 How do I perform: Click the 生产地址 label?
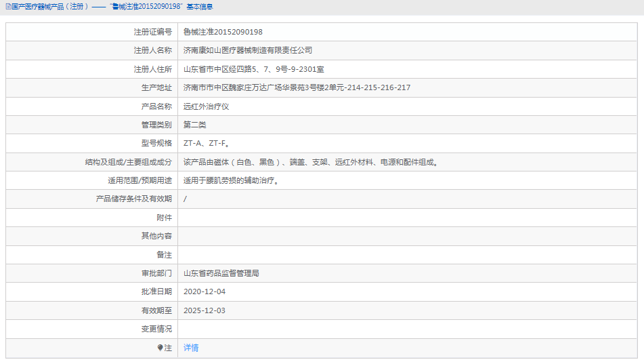(x=156, y=87)
